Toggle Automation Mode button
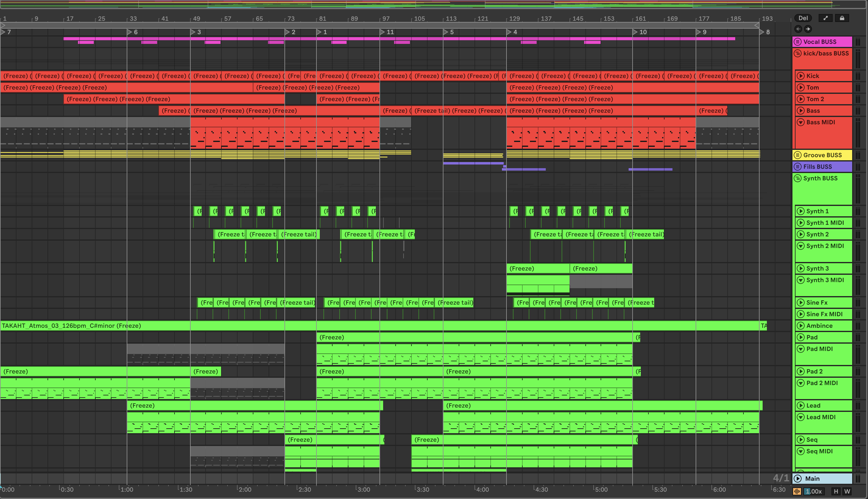 pyautogui.click(x=826, y=18)
